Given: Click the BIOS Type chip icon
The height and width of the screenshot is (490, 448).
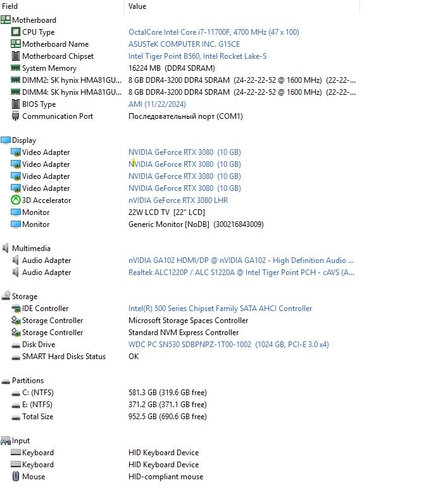Looking at the screenshot, I should click(16, 104).
